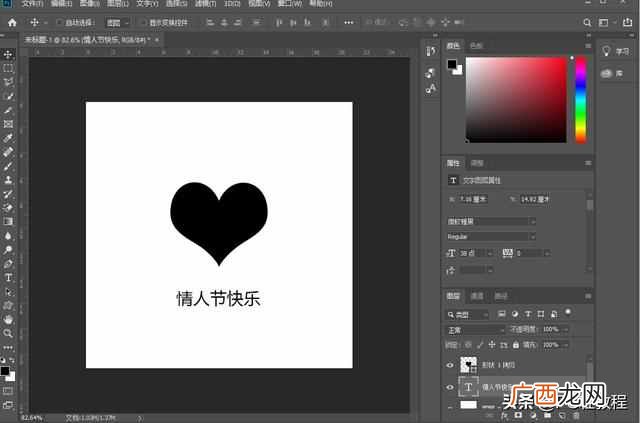Image resolution: width=640 pixels, height=423 pixels.
Task: Open the Edit Toolbar three-dots button
Action: coord(8,347)
